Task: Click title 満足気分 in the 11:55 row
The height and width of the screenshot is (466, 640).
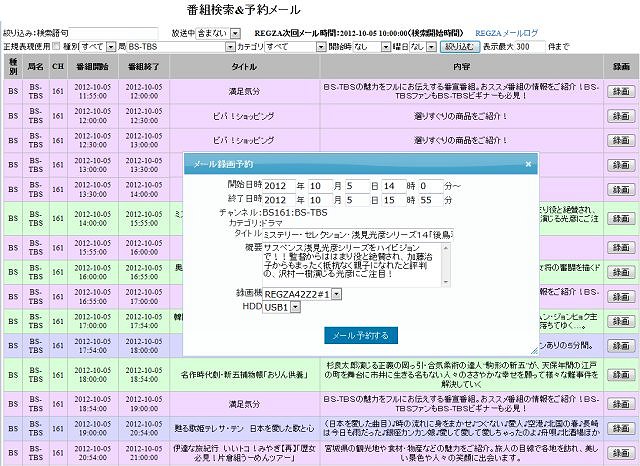Action: click(x=244, y=91)
